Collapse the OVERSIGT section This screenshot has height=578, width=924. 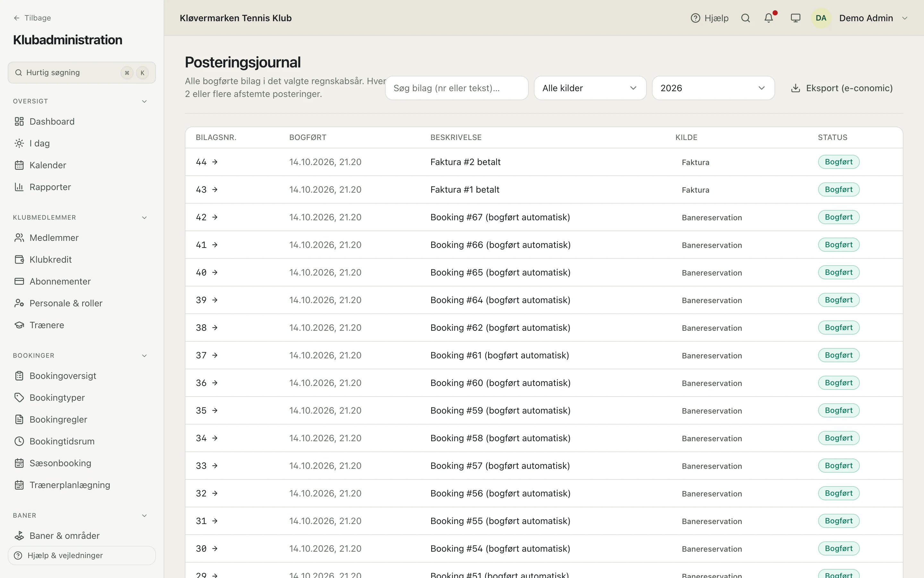(144, 101)
